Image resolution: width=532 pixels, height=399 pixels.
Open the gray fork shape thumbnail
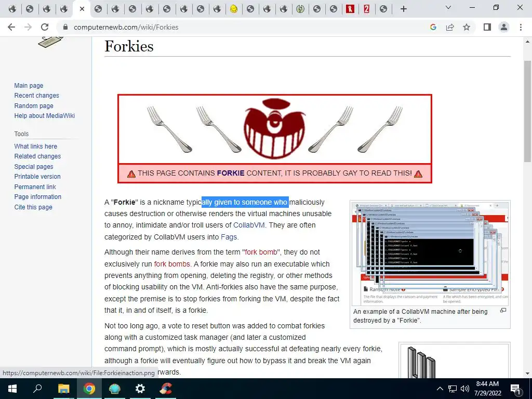pyautogui.click(x=454, y=362)
